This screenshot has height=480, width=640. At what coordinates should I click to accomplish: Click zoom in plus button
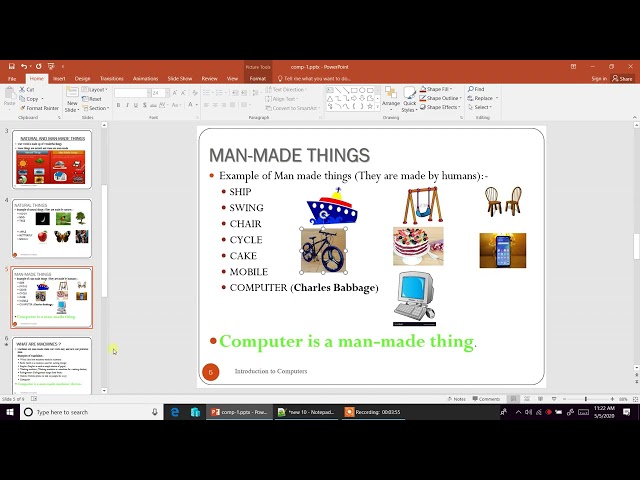click(612, 399)
